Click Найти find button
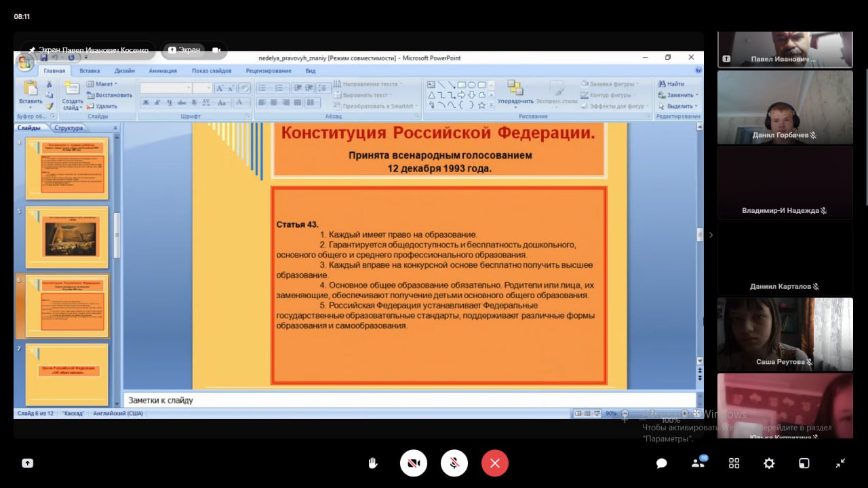The image size is (868, 488). pyautogui.click(x=671, y=84)
